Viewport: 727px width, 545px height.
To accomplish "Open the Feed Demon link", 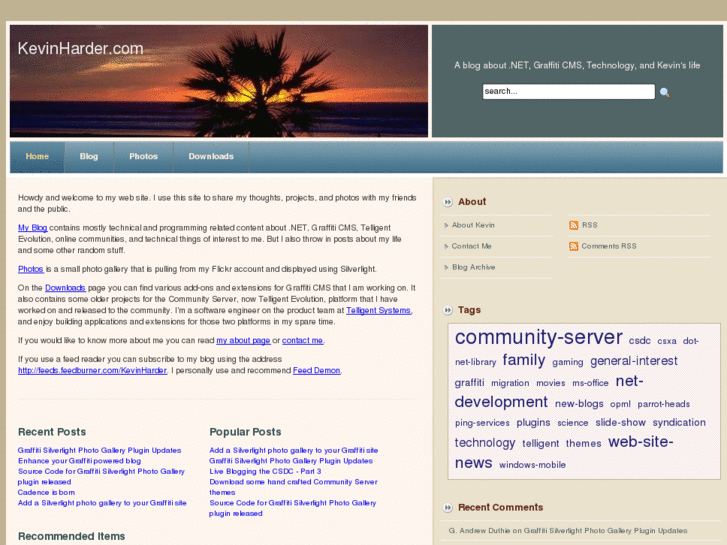I will [x=317, y=370].
